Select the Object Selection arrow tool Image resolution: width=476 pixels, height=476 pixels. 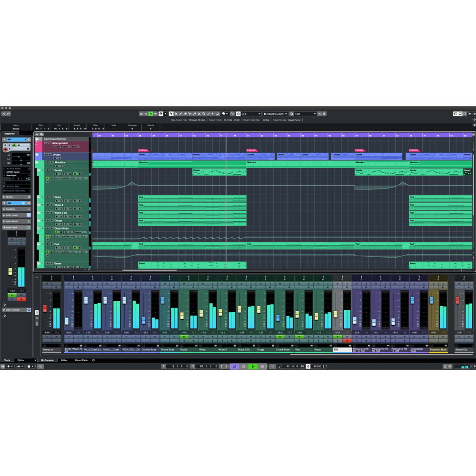coord(171,114)
